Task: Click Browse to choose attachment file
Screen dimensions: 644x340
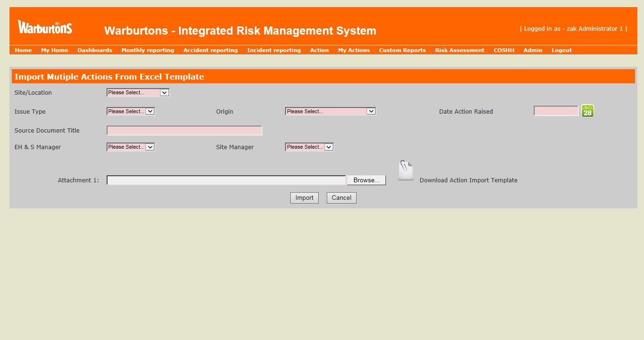Action: 366,180
